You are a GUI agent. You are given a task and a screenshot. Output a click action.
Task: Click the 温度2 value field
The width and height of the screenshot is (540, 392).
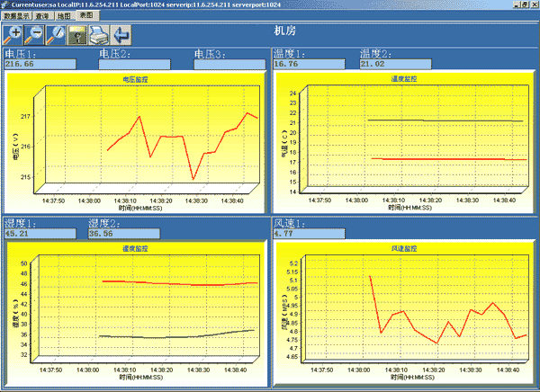coord(396,65)
